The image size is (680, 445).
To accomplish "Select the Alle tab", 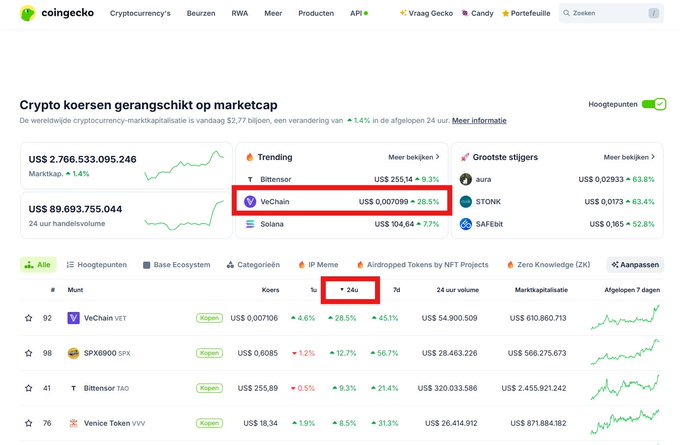I will [38, 265].
